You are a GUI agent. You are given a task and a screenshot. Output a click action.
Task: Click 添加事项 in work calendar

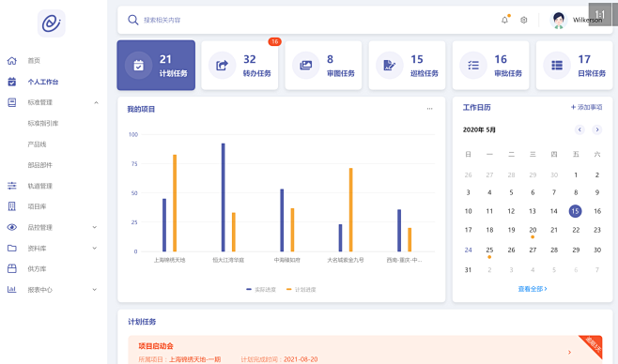586,107
